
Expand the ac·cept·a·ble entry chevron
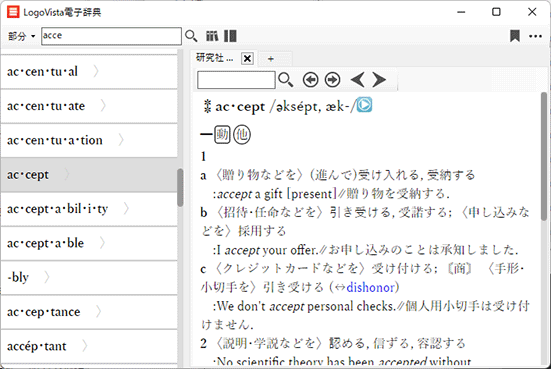tap(102, 243)
